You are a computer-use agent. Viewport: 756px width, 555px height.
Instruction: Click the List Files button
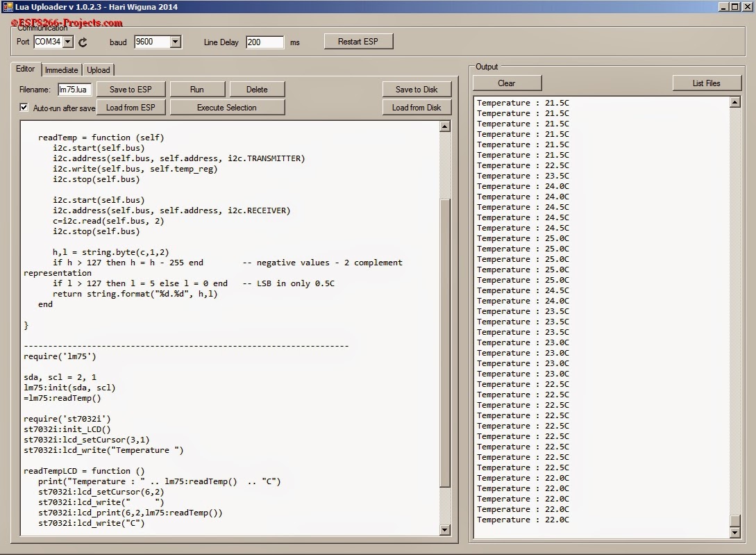pos(706,83)
